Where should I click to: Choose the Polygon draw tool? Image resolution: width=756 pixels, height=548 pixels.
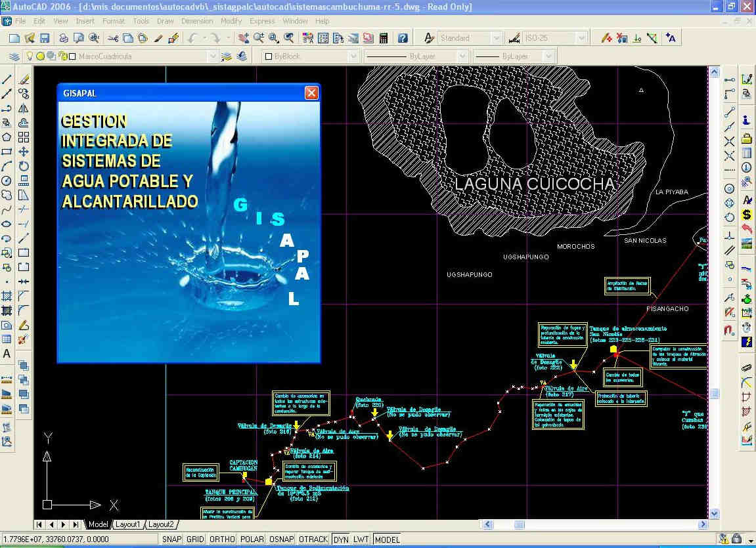point(7,137)
